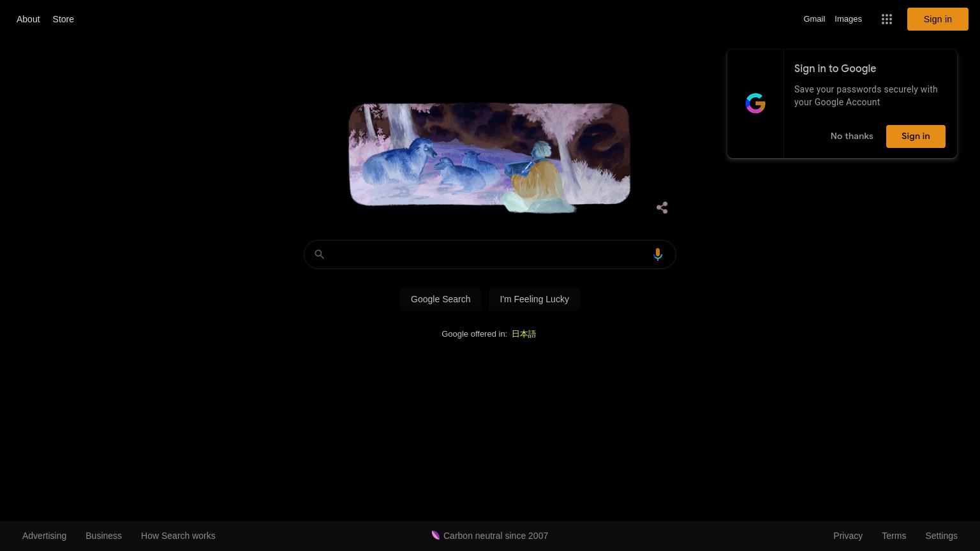The width and height of the screenshot is (980, 551).
Task: Open Carbon neutral since 2007 link
Action: pyautogui.click(x=496, y=536)
